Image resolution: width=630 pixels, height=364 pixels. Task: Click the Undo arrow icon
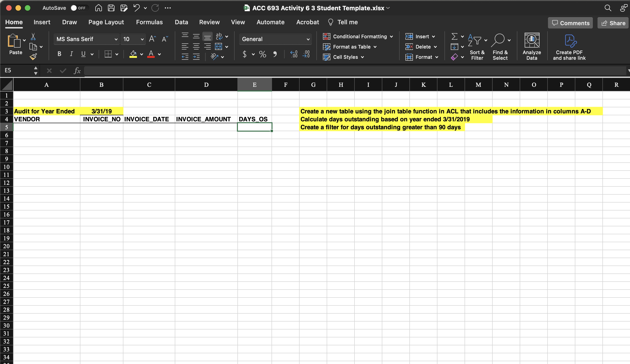tap(136, 8)
